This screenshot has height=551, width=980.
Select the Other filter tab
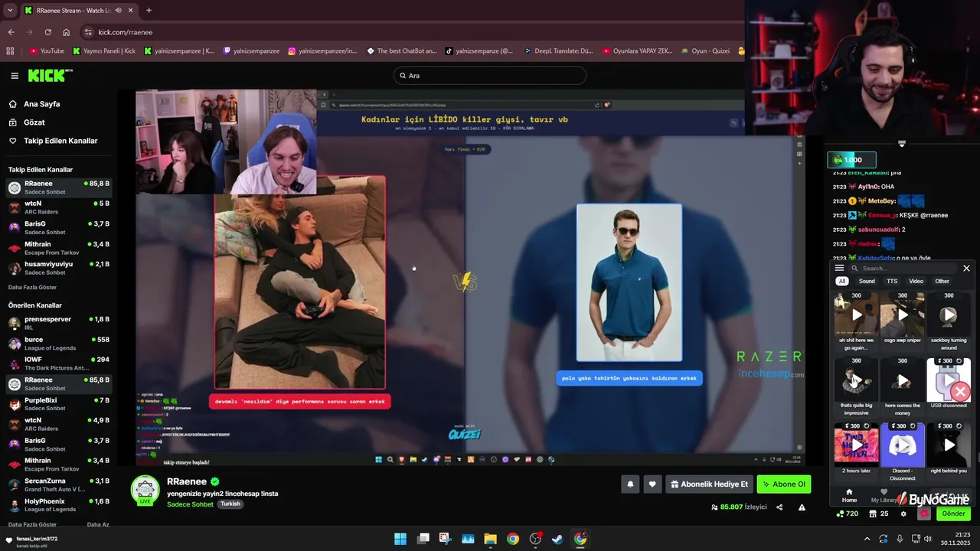tap(942, 282)
